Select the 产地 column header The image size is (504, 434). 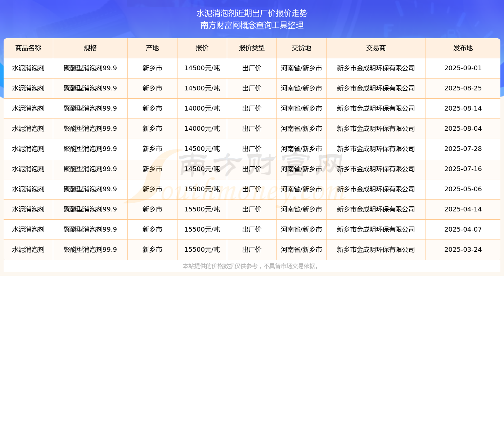152,48
